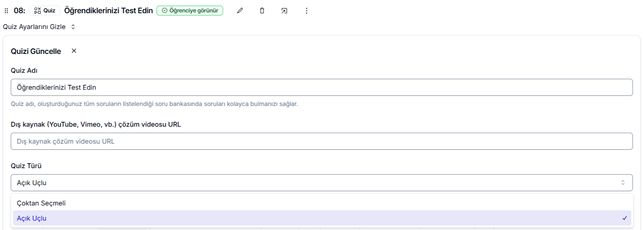Screen dimensions: 644x230
Task: Click the pencil edit icon
Action: (x=240, y=11)
